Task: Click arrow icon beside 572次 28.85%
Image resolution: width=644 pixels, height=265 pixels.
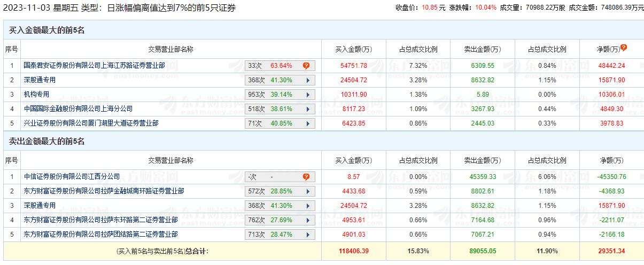Action: coord(308,191)
